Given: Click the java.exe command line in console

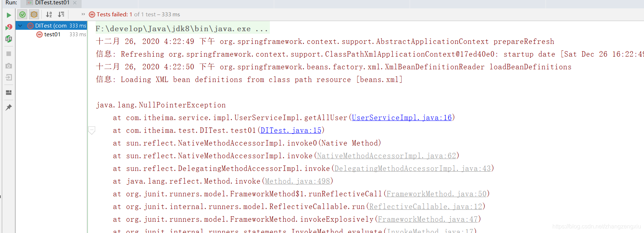Looking at the screenshot, I should [182, 29].
